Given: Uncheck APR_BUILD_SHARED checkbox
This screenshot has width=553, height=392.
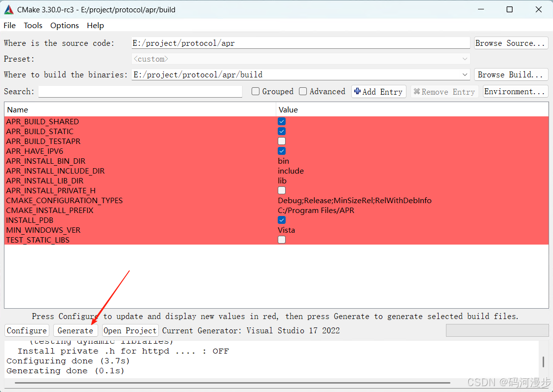Looking at the screenshot, I should point(282,122).
